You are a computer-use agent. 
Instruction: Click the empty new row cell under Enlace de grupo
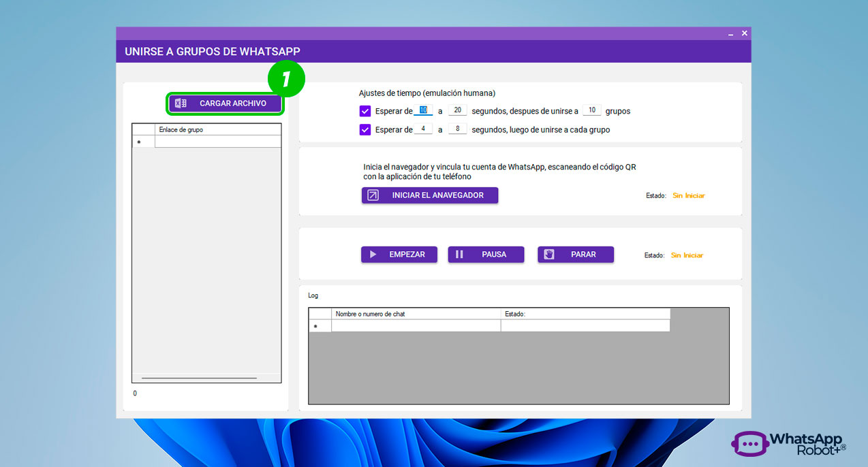218,142
